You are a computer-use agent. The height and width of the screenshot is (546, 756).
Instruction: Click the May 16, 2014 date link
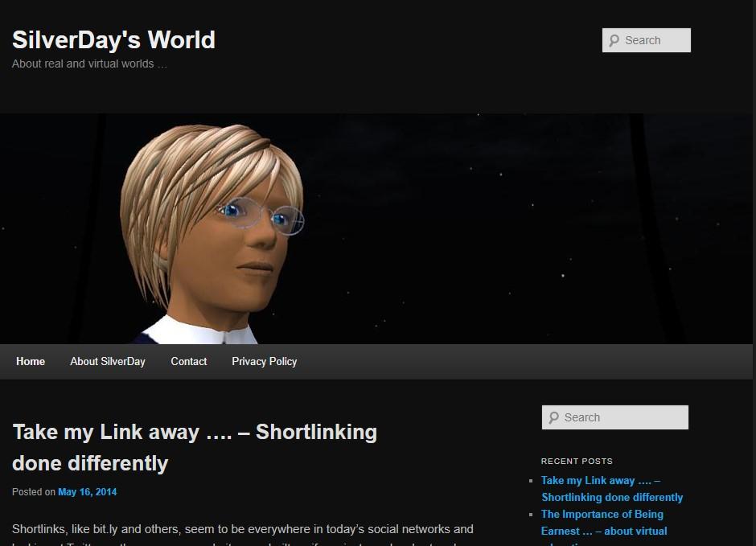pyautogui.click(x=87, y=492)
